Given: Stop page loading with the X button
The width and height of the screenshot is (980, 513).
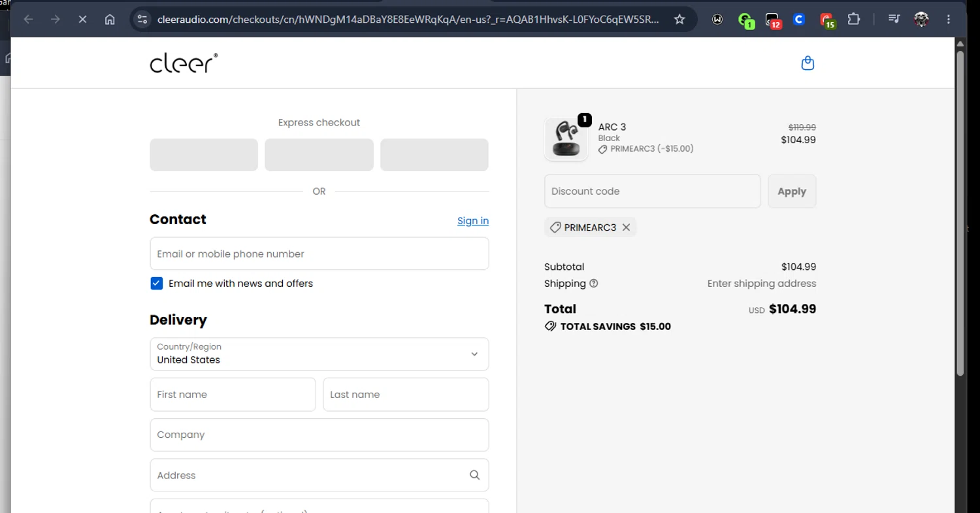Looking at the screenshot, I should coord(82,20).
